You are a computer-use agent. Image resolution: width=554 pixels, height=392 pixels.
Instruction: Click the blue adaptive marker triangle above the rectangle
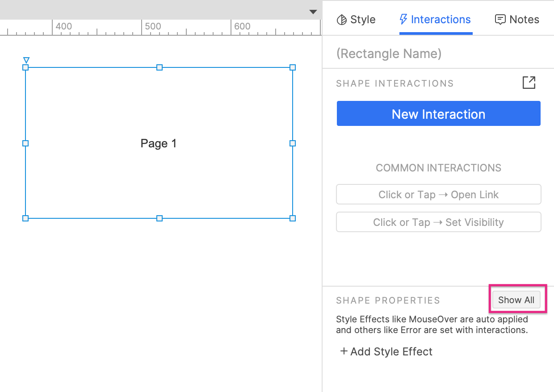point(26,60)
